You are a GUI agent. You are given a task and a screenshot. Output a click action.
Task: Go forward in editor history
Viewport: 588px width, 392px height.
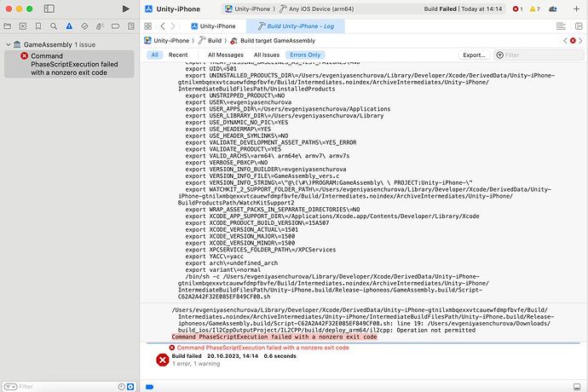172,26
